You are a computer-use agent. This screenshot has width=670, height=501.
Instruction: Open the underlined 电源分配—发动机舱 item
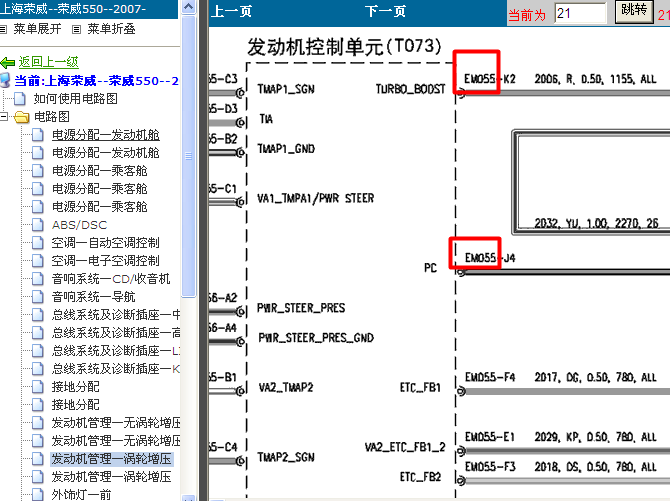point(106,135)
